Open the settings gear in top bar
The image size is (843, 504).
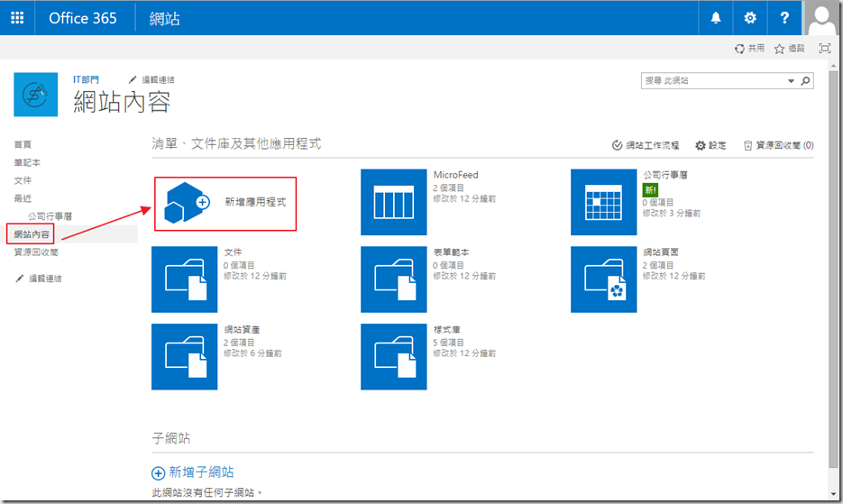tap(750, 18)
